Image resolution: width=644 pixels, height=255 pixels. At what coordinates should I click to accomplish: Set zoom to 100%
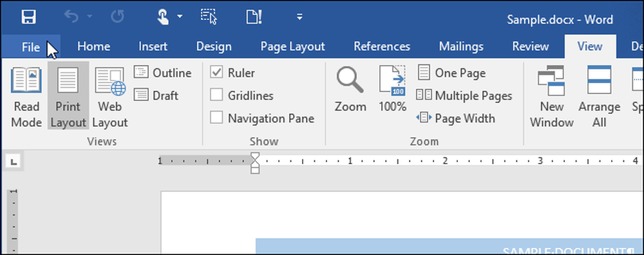[392, 90]
